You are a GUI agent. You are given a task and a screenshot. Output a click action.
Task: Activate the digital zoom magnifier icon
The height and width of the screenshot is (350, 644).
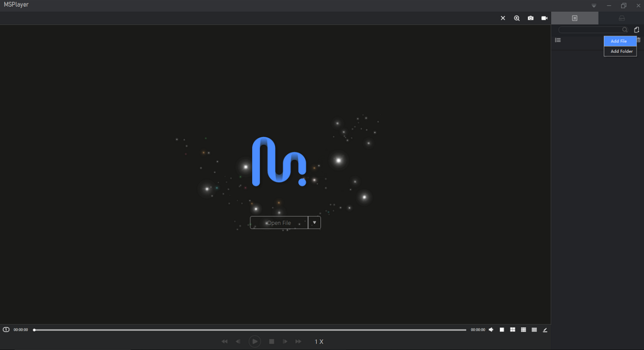(x=517, y=18)
